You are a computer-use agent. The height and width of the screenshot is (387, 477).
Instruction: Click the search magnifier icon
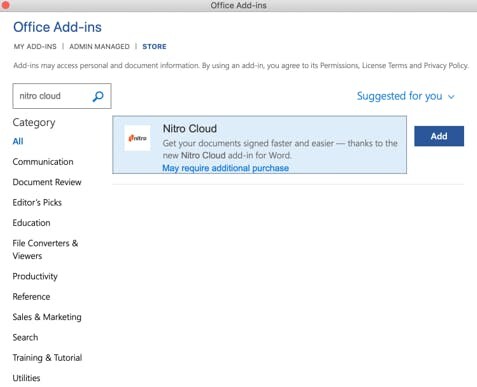click(98, 96)
